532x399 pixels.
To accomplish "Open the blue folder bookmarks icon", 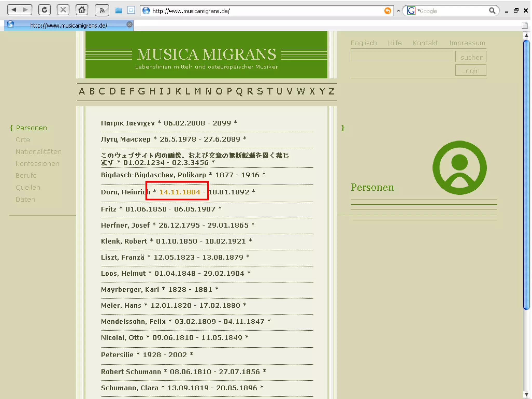I will 119,11.
